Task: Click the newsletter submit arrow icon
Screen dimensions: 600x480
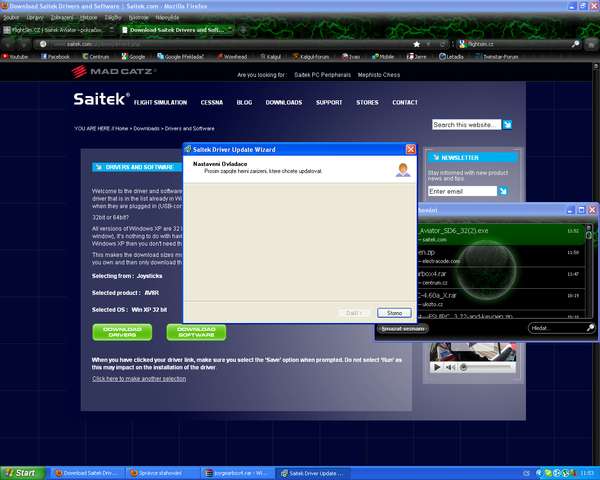Action: 503,191
